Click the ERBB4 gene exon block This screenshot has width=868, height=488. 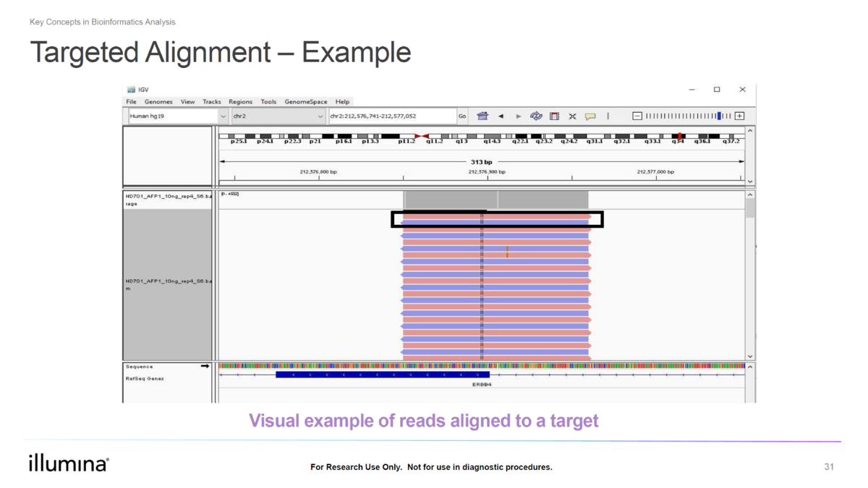pos(382,374)
